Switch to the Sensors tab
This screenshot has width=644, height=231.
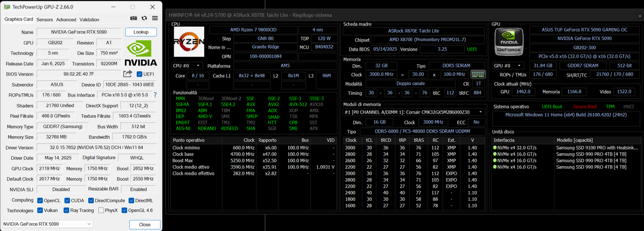44,20
